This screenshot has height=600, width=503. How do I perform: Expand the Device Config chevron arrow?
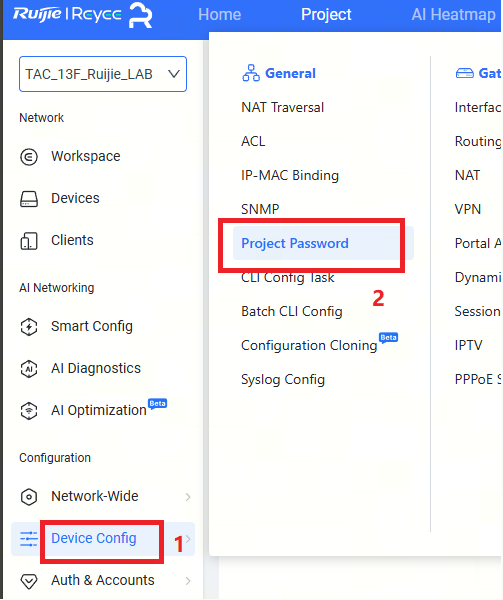pos(188,539)
